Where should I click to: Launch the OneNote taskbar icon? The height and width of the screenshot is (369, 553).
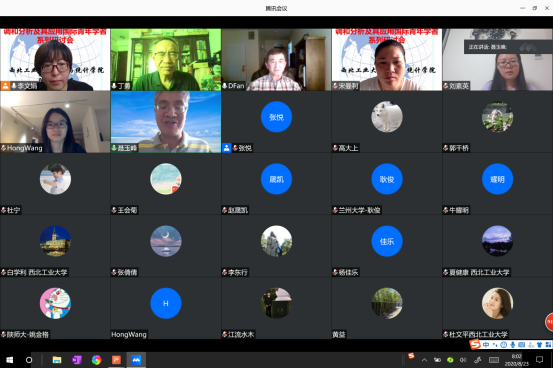pyautogui.click(x=77, y=360)
